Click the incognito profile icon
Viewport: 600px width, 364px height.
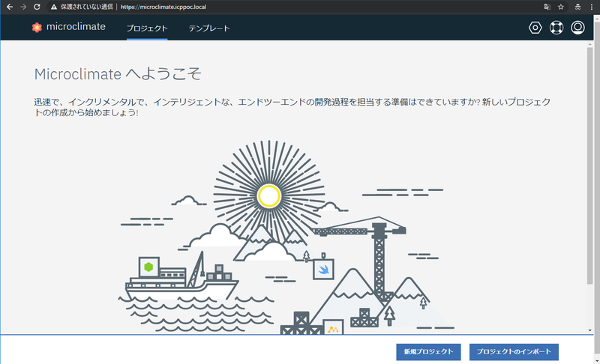(x=577, y=7)
